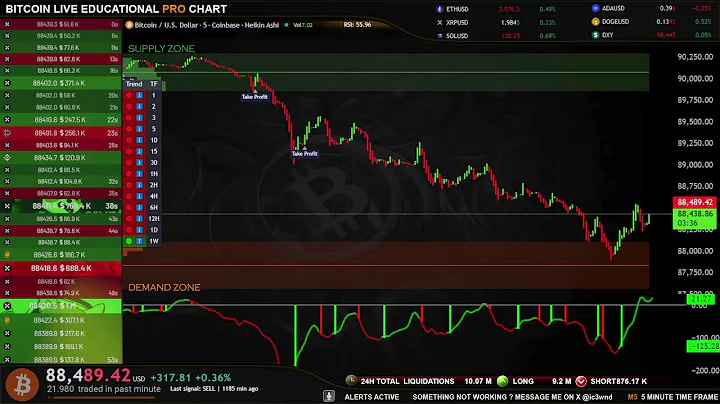Click the RSI: 55.96 readout

click(x=357, y=25)
